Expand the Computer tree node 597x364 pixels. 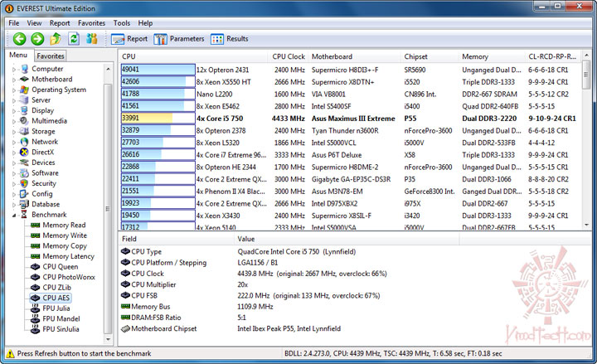14,70
